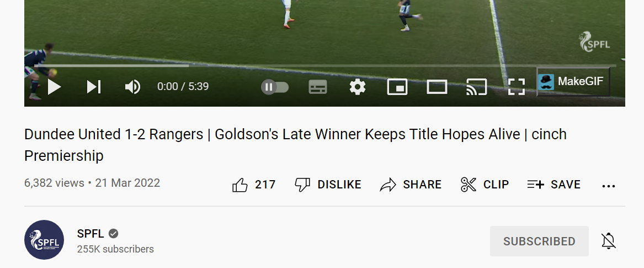Click the DISLIKE thumbs down button

point(328,185)
